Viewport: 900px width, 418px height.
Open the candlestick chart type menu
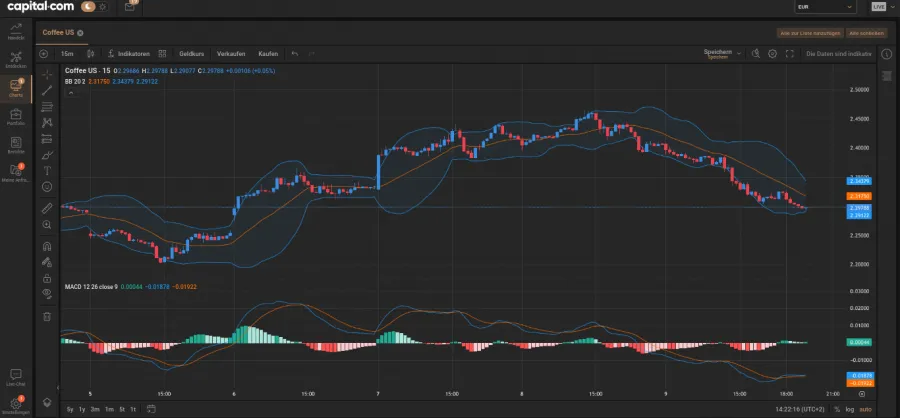tap(90, 53)
